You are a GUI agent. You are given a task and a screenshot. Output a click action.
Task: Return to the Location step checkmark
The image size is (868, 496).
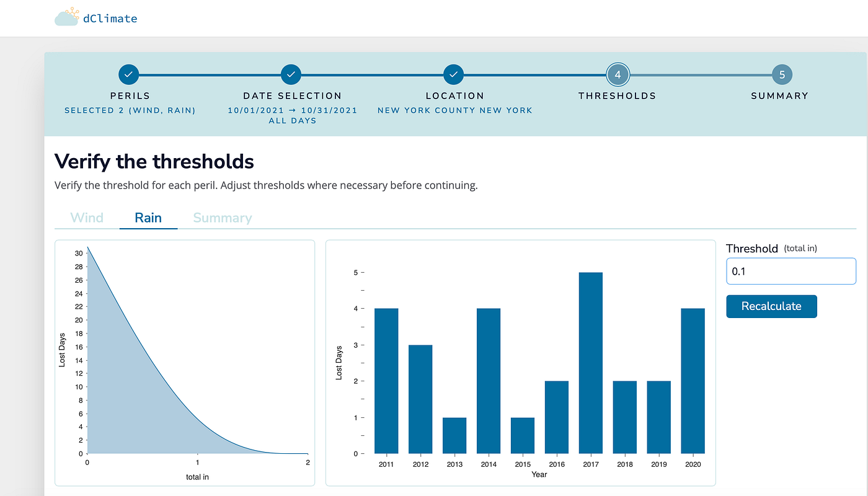(x=454, y=75)
